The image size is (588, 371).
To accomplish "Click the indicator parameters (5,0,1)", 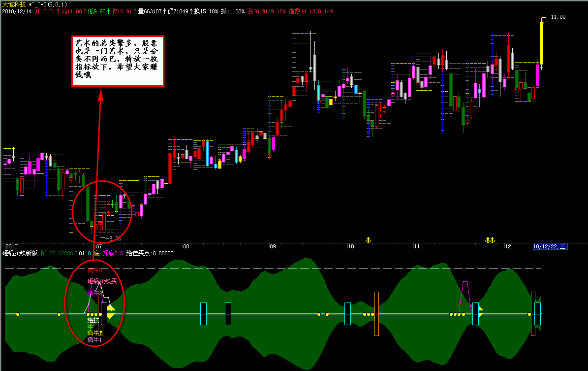I will pyautogui.click(x=58, y=4).
